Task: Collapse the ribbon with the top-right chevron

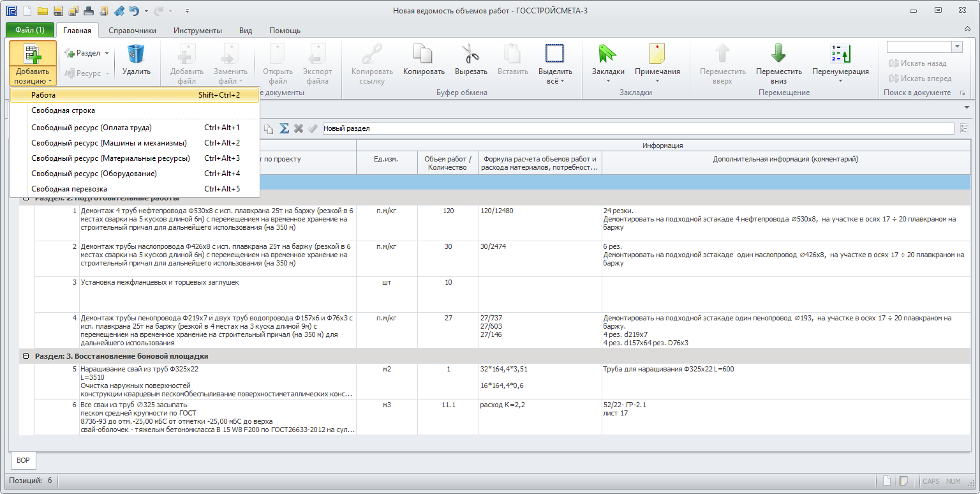Action: point(967,30)
